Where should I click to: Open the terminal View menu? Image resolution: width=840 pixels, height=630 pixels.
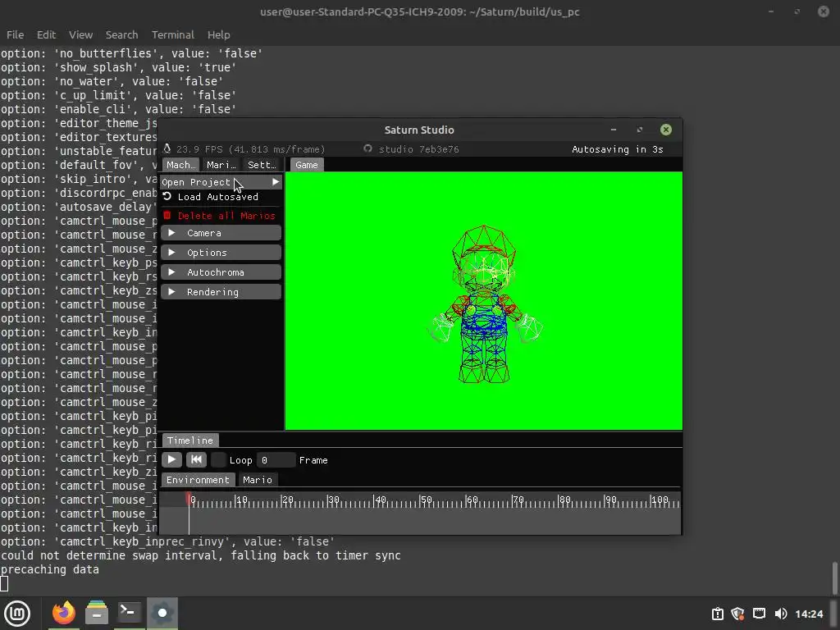coord(81,34)
